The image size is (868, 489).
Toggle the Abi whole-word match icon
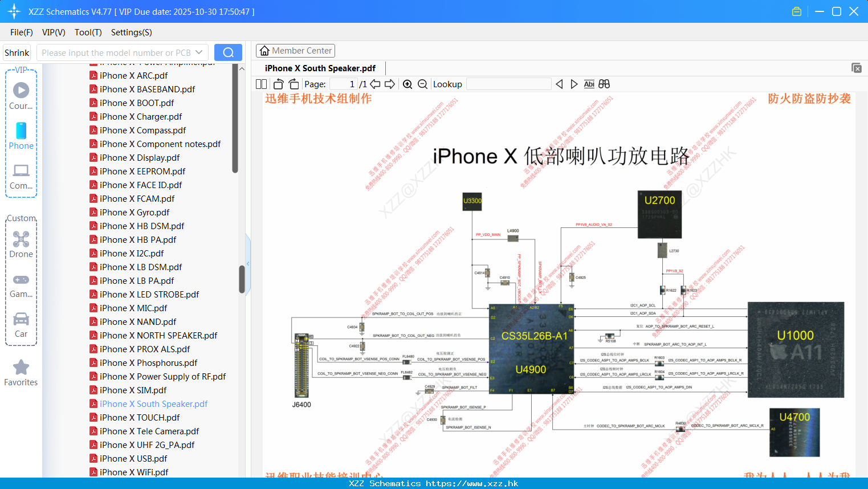pyautogui.click(x=589, y=84)
